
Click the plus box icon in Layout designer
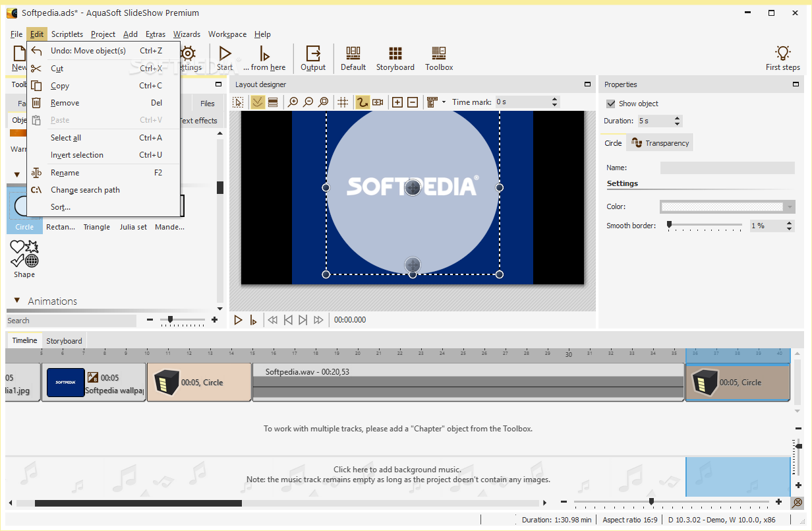397,102
